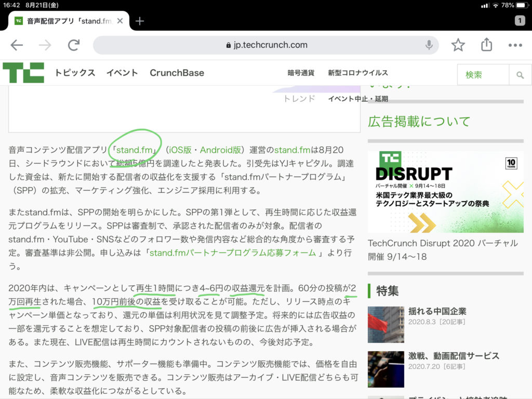Open the stand.fmパートナープログラム応募フォーム link
532x399 pixels.
point(233,253)
